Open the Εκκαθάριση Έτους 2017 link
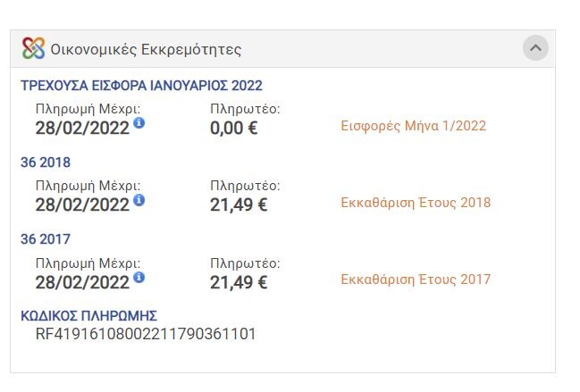This screenshot has height=392, width=580. 416,279
